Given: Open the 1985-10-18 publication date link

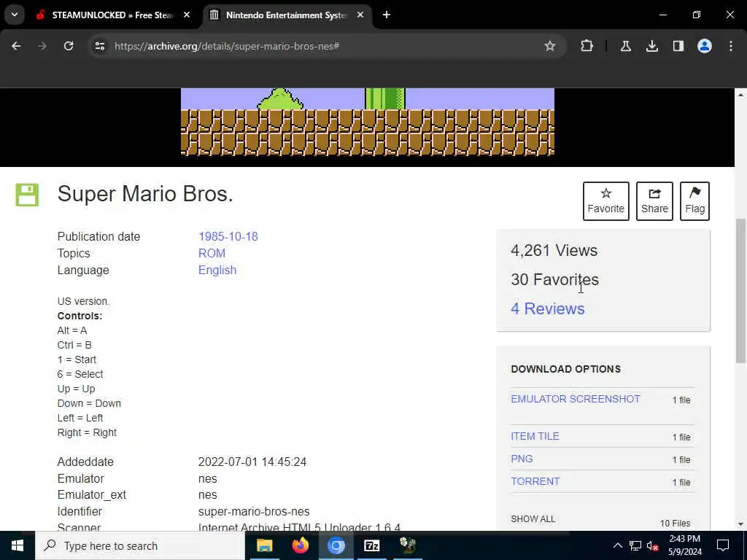Looking at the screenshot, I should (228, 237).
